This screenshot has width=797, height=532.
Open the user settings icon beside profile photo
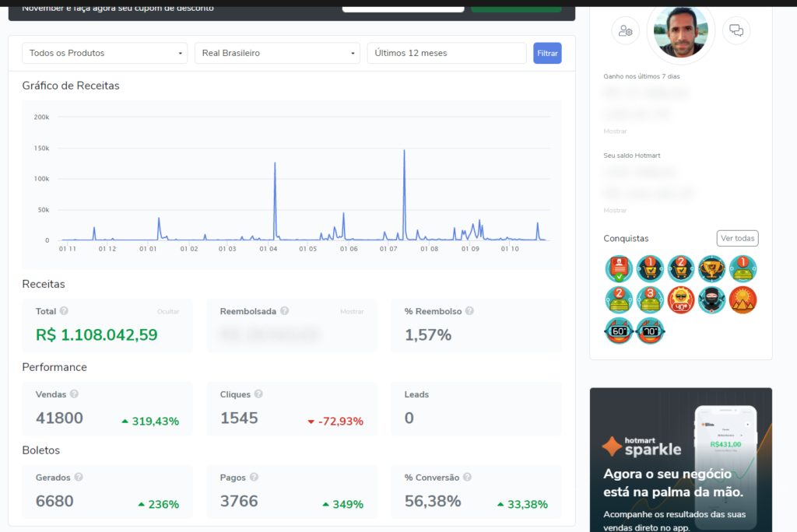tap(625, 31)
